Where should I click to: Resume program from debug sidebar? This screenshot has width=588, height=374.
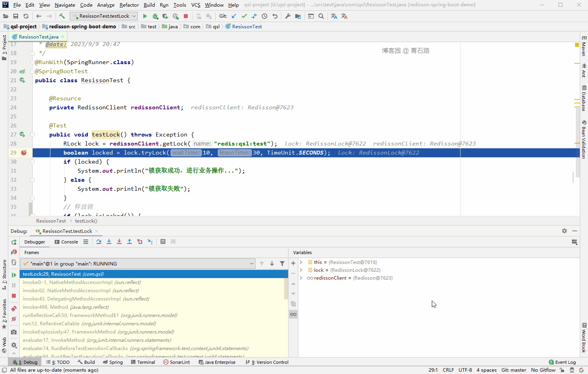pyautogui.click(x=14, y=275)
